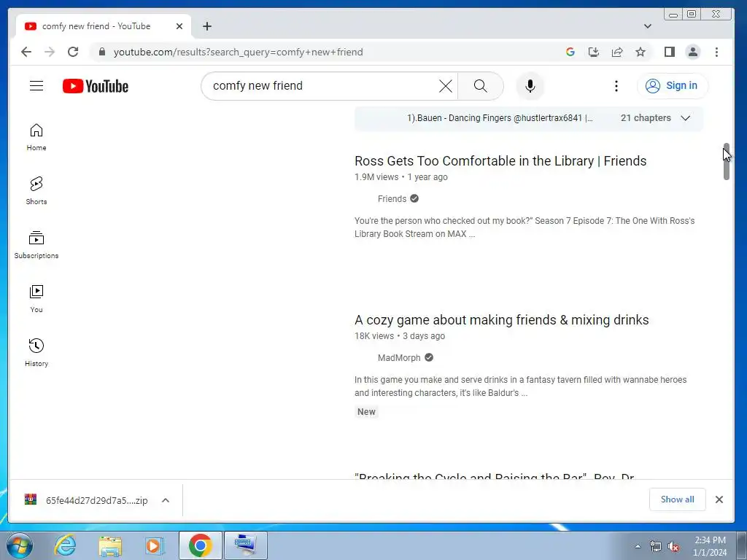Click the Chrome taskbar button

[200, 545]
